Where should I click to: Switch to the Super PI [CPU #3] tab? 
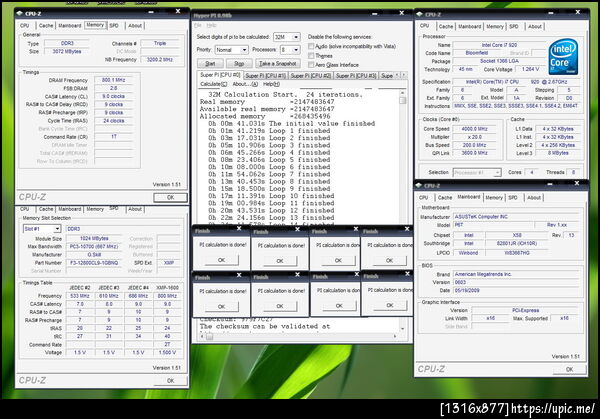[356, 76]
